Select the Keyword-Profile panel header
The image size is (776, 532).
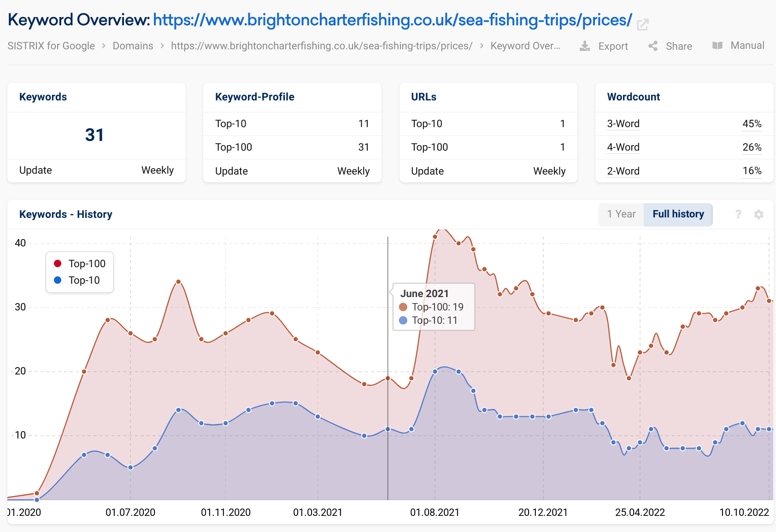coord(254,97)
